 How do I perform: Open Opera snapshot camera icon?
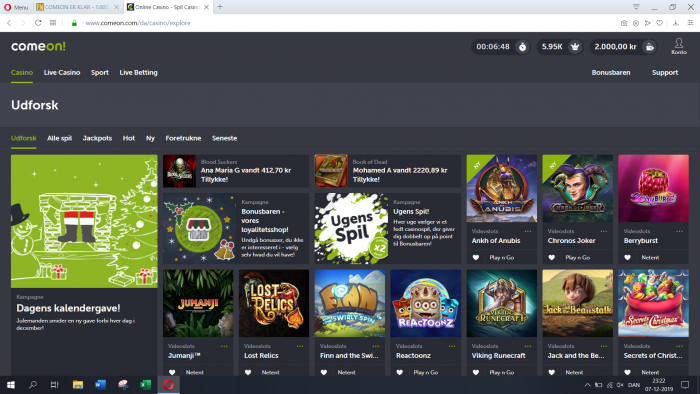tap(624, 23)
